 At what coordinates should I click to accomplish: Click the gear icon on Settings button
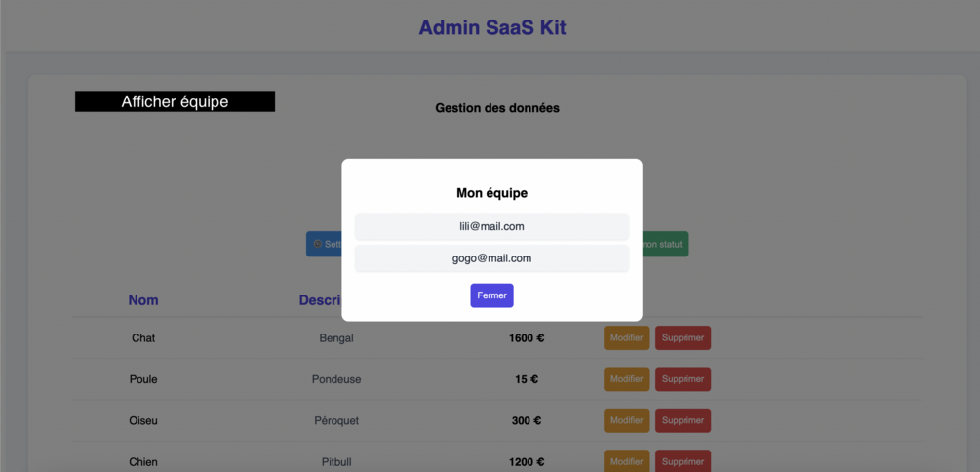click(318, 244)
